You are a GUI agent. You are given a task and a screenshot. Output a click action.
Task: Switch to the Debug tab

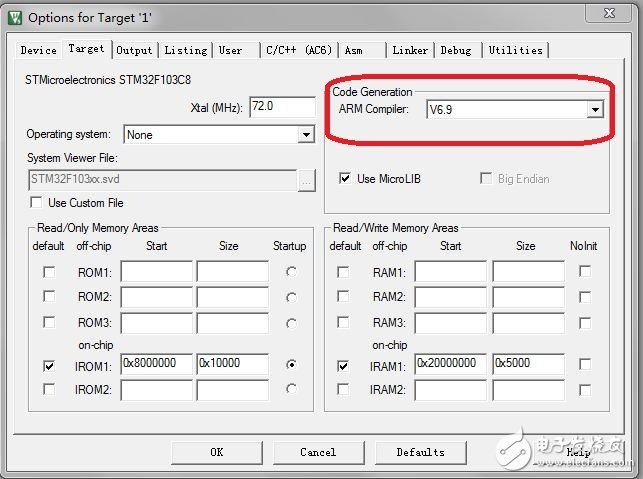(456, 50)
